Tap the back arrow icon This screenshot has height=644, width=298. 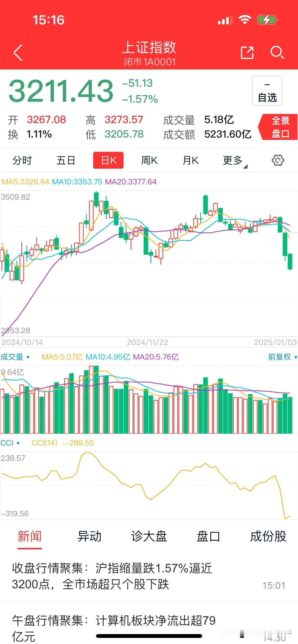tap(18, 53)
